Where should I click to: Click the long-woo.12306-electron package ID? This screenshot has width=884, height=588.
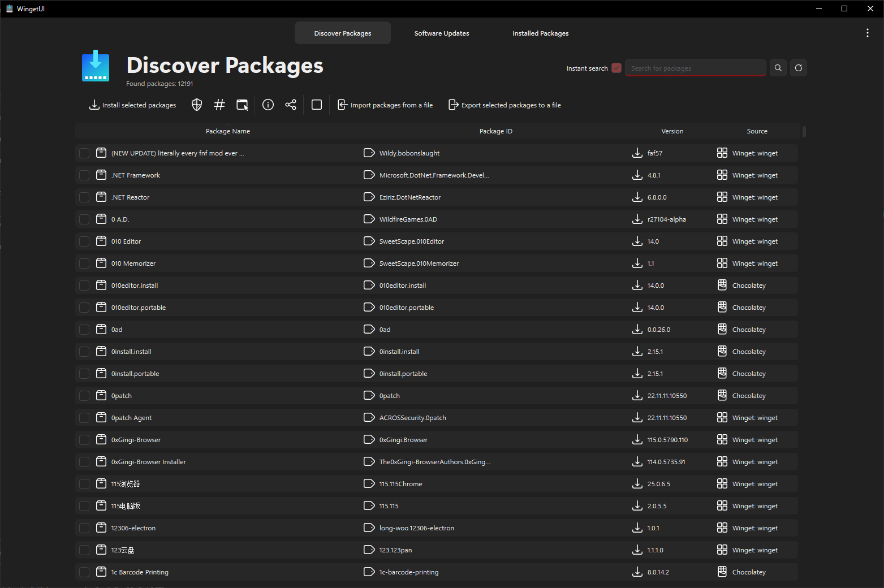[x=417, y=528]
